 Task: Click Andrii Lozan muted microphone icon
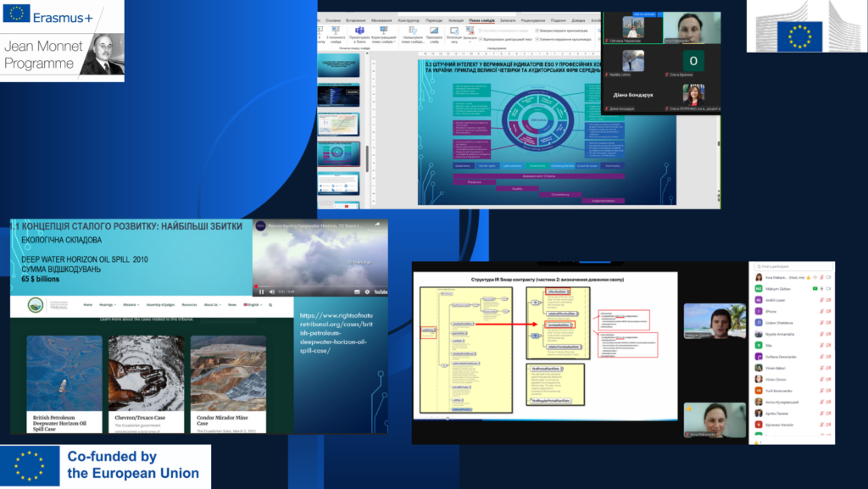point(821,300)
